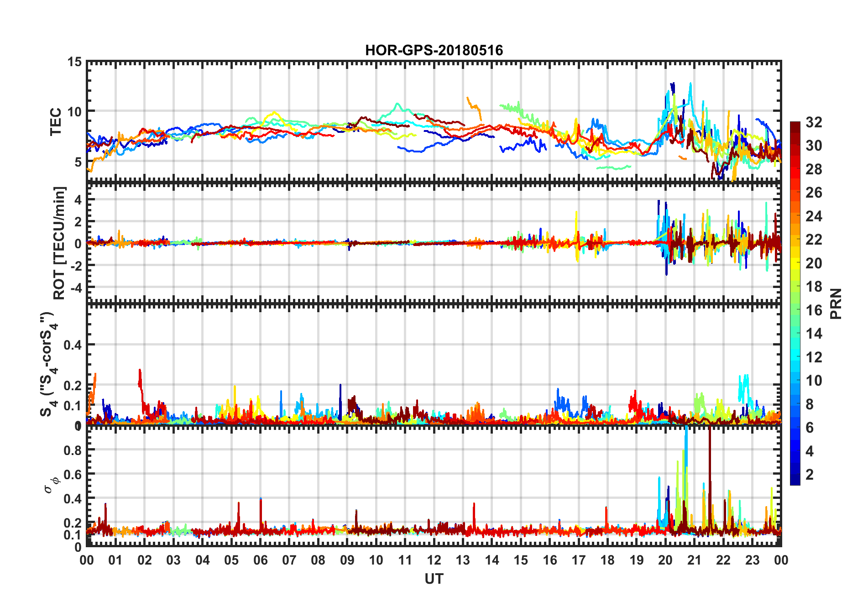
Task: Click the 5 tick on the TEC axis
Action: (x=78, y=162)
